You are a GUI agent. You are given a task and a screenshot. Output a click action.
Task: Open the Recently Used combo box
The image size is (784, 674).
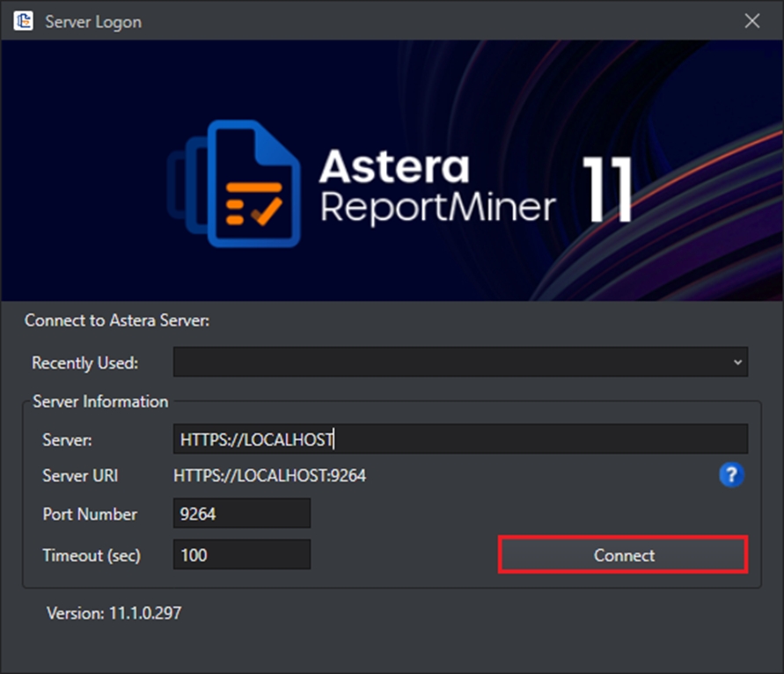point(459,362)
